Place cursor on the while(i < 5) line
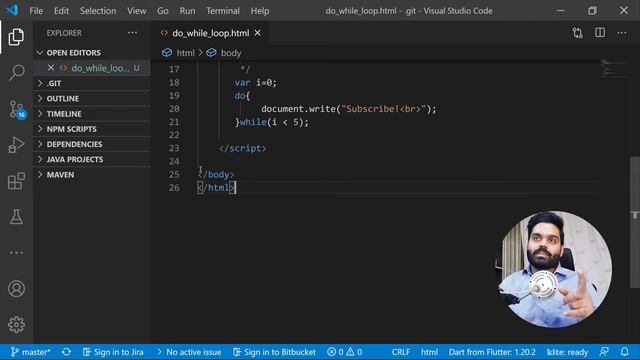 point(271,122)
